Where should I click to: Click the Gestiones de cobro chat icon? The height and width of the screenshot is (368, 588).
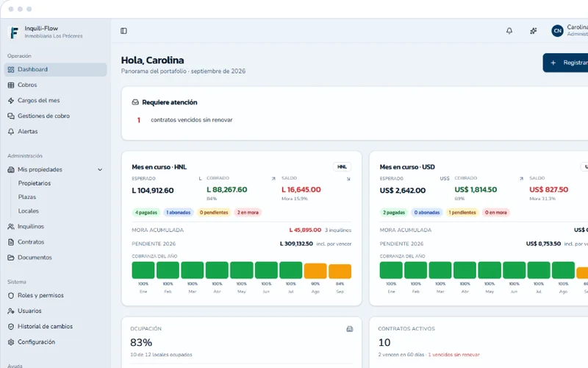tap(11, 116)
